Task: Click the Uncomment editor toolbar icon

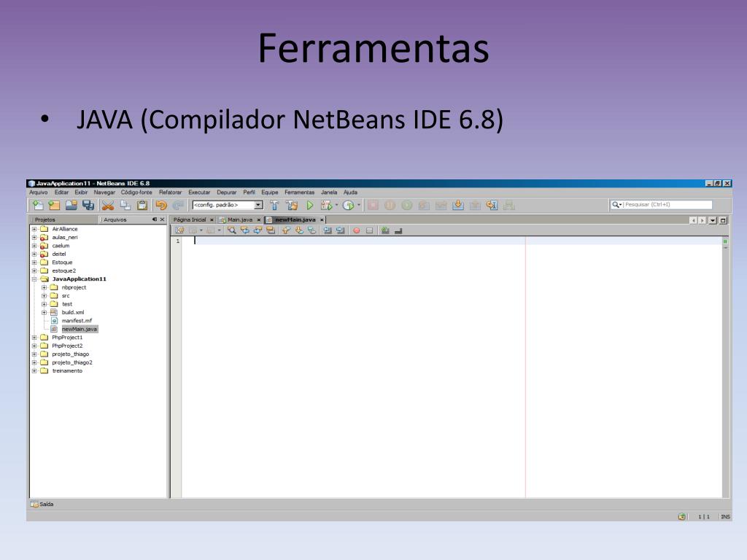Action: tap(398, 230)
